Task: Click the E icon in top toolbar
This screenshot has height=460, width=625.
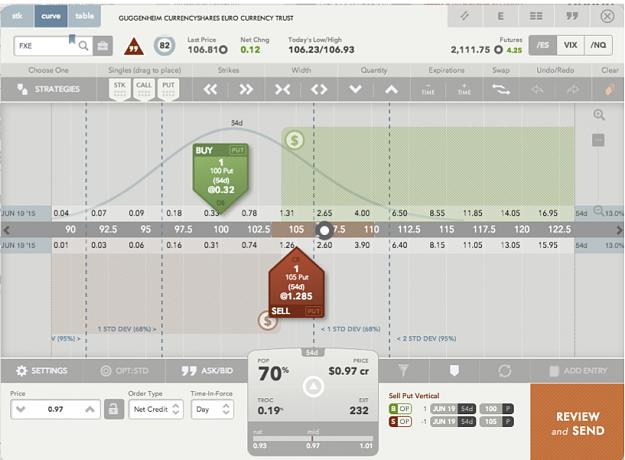Action: coord(501,16)
